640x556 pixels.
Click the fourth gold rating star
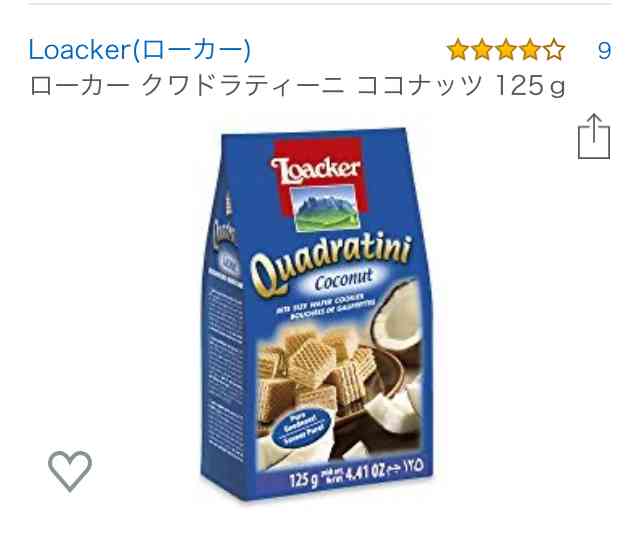tap(530, 50)
